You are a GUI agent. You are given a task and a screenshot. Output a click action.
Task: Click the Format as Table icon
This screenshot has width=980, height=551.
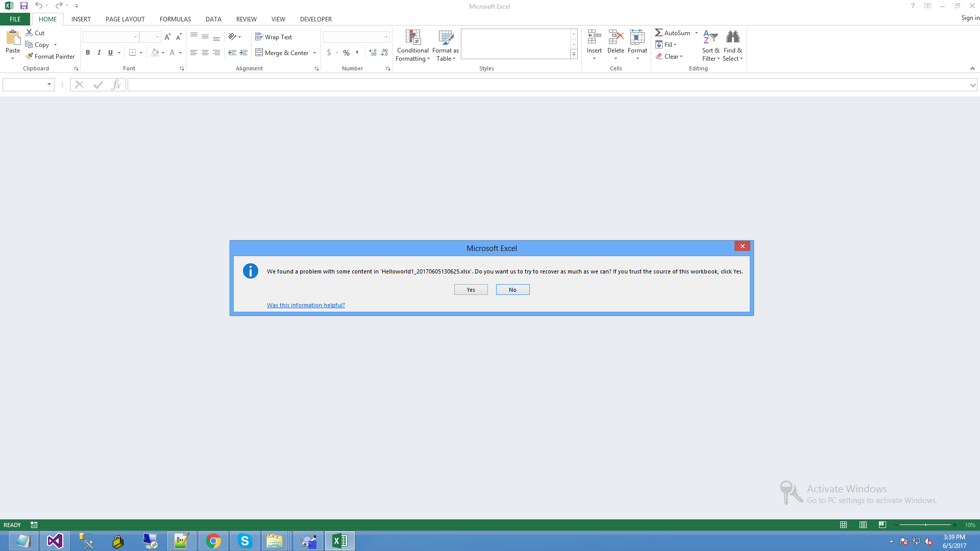tap(446, 38)
